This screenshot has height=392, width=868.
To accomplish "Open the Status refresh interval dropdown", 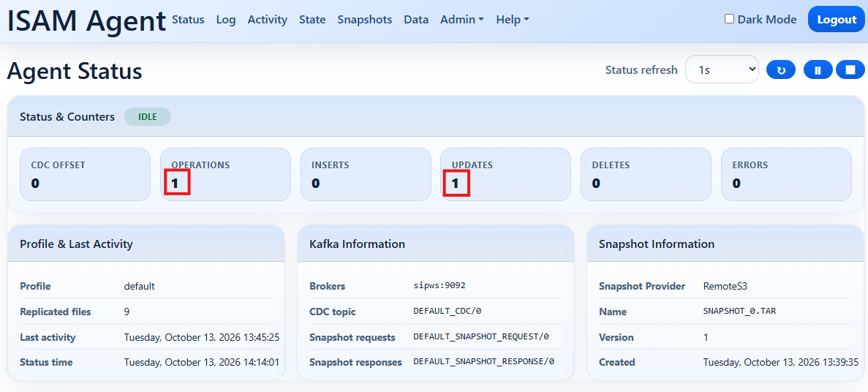I will point(722,69).
